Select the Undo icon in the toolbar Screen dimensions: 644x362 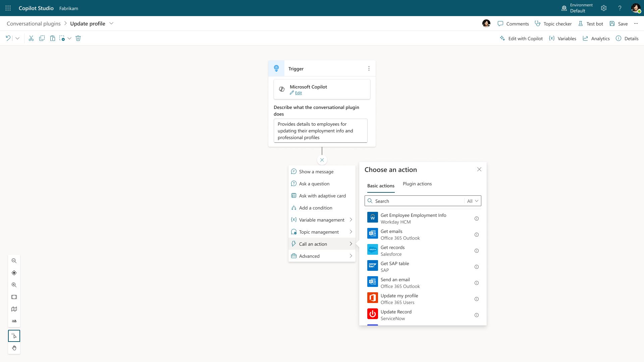coord(8,38)
